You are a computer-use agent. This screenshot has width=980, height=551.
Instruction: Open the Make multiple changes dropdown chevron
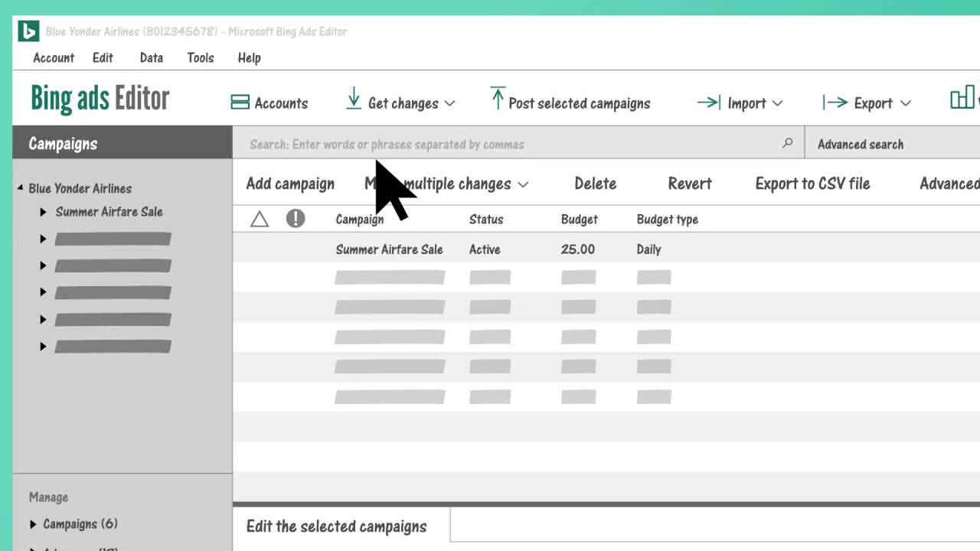[523, 184]
